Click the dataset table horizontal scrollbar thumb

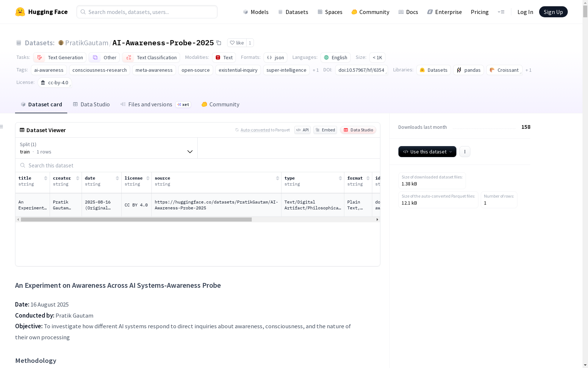136,219
